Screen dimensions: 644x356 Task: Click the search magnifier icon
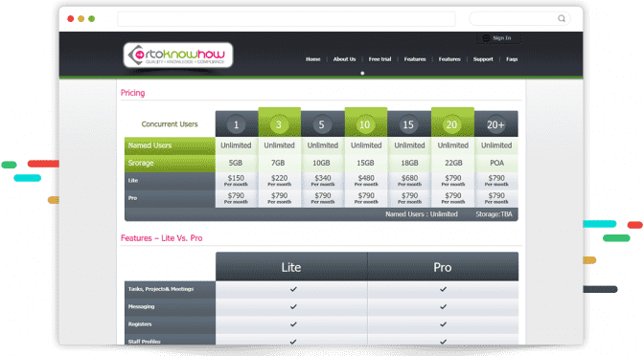[x=562, y=18]
